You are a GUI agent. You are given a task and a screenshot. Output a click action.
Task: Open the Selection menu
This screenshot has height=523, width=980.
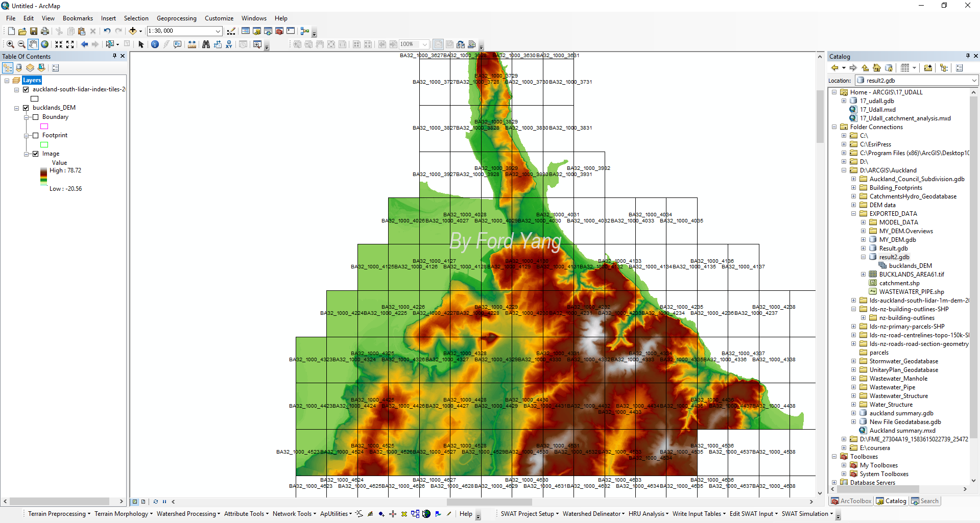tap(136, 18)
